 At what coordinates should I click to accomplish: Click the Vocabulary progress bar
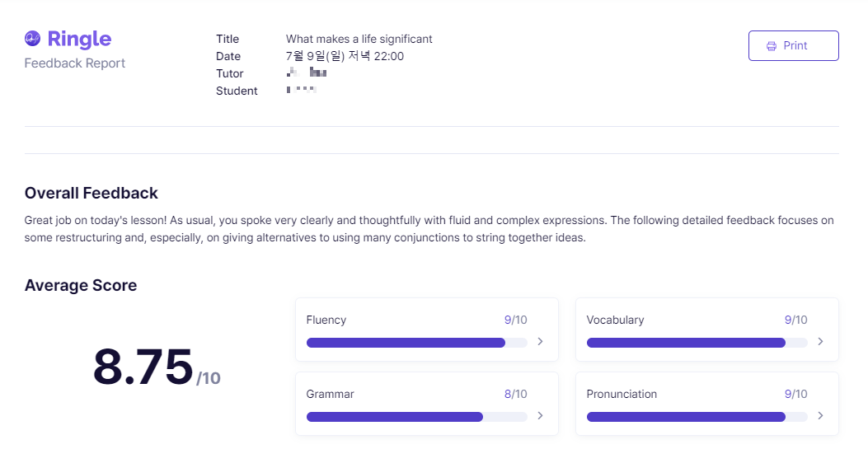tap(697, 343)
